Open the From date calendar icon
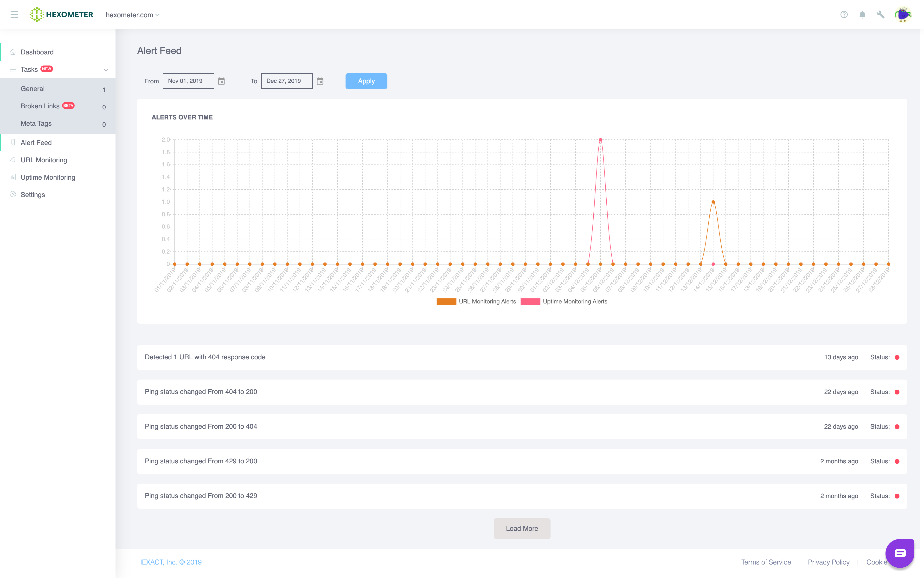Viewport: 924px width, 578px height. coord(221,81)
